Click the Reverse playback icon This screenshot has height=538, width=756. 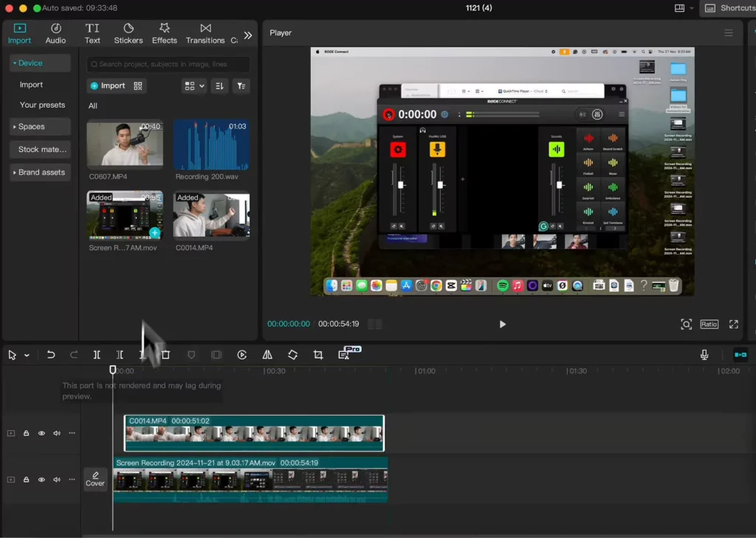click(x=242, y=355)
